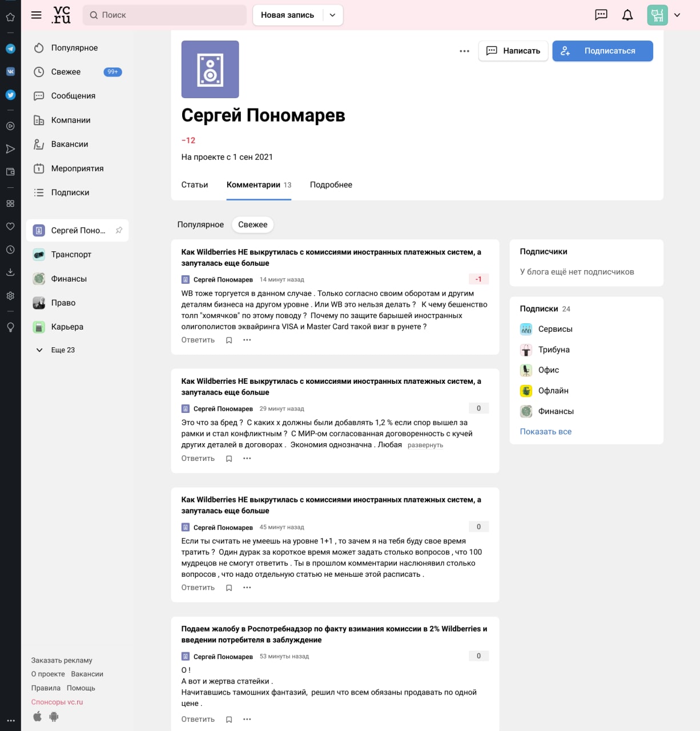The image size is (700, 731).
Task: Open browser sidebar bookmarks star icon
Action: coord(10,17)
